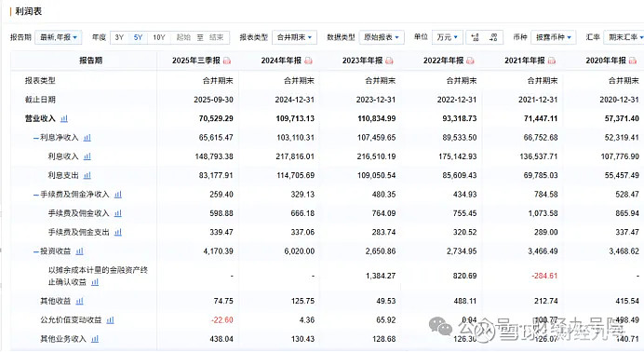Open PDF icon for 2022年年报

click(x=470, y=61)
